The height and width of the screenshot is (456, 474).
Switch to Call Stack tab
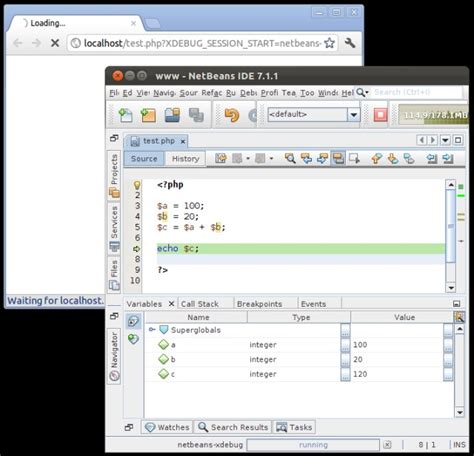[x=200, y=304]
